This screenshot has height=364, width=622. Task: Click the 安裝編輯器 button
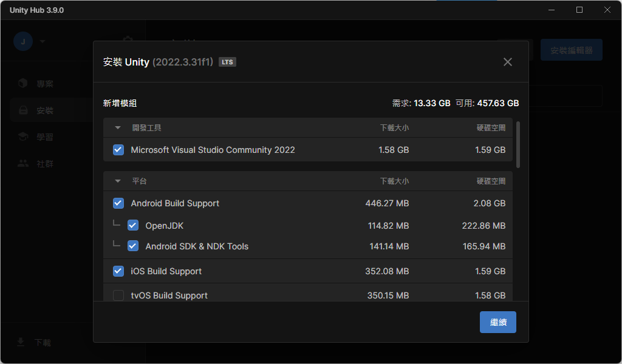[571, 50]
